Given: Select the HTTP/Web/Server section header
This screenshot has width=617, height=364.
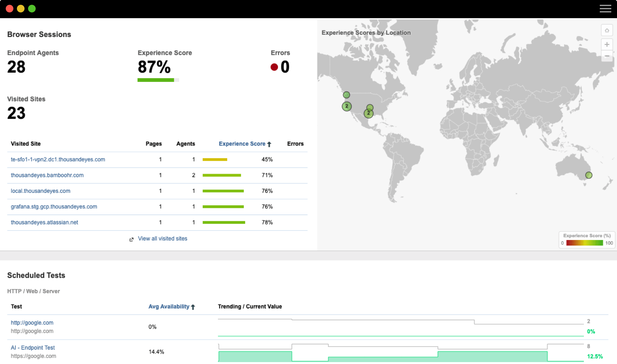Looking at the screenshot, I should (33, 291).
